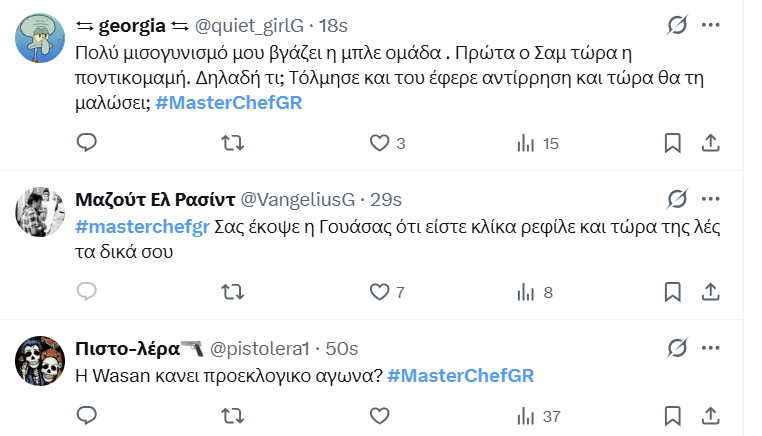
Task: Open more options on @pistolera1's tweet
Action: [x=711, y=348]
